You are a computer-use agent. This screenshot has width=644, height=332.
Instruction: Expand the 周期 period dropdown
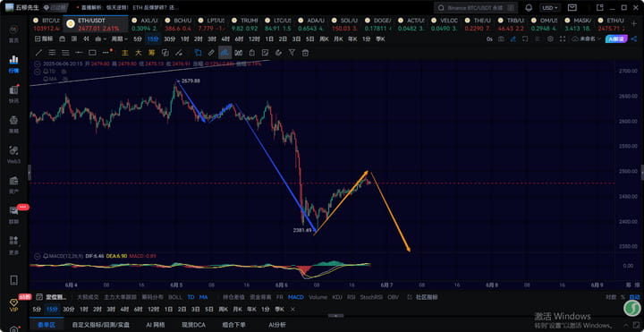tap(120, 39)
